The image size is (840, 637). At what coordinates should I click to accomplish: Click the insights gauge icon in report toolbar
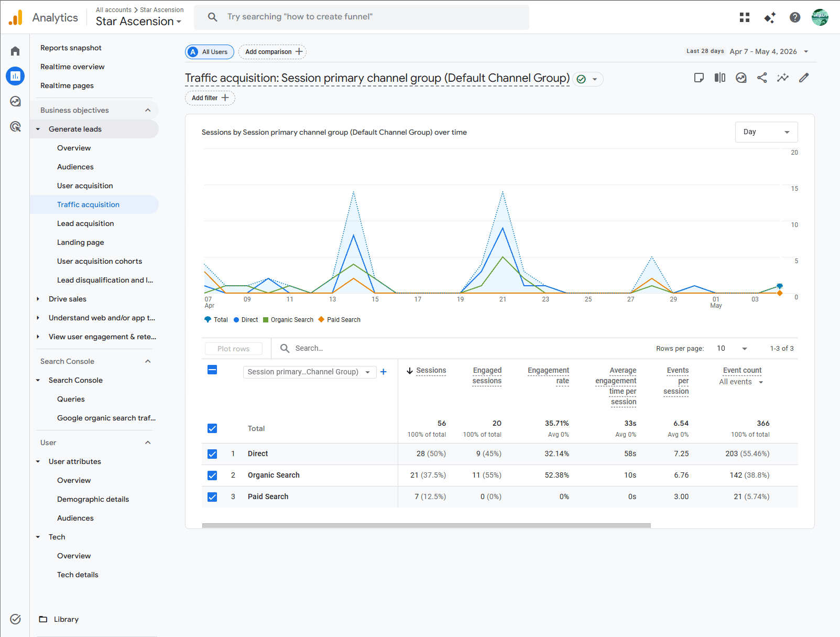pyautogui.click(x=741, y=78)
